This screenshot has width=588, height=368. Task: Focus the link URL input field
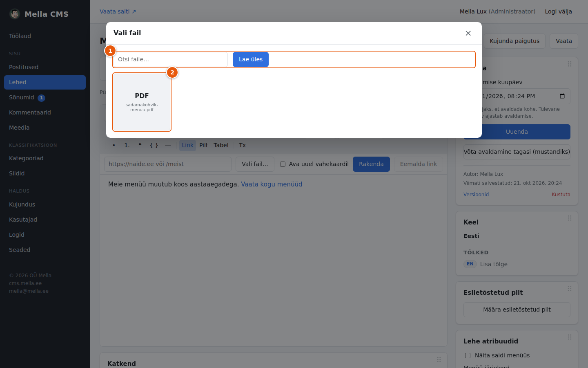pos(168,164)
